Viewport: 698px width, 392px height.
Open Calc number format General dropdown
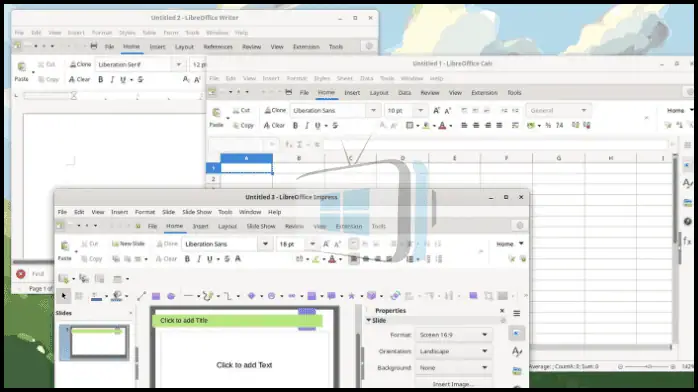coord(558,110)
